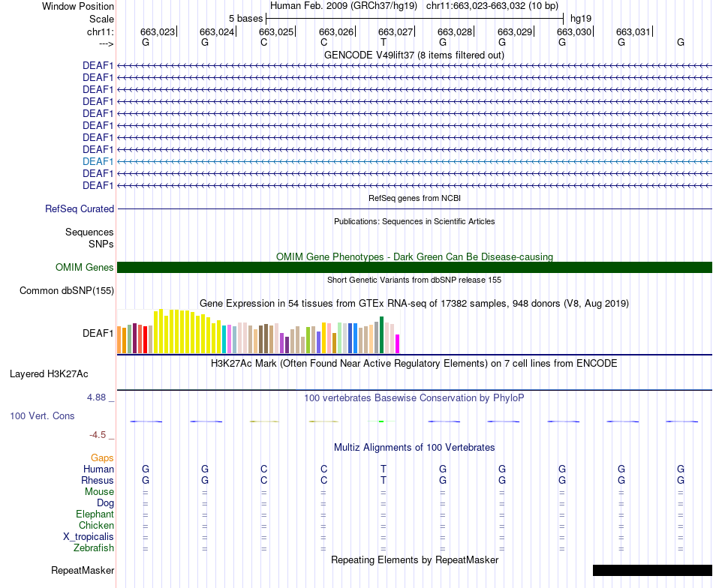Image resolution: width=713 pixels, height=588 pixels.
Task: Click the DEAF1 label beside GTEx bar chart
Action: [98, 333]
